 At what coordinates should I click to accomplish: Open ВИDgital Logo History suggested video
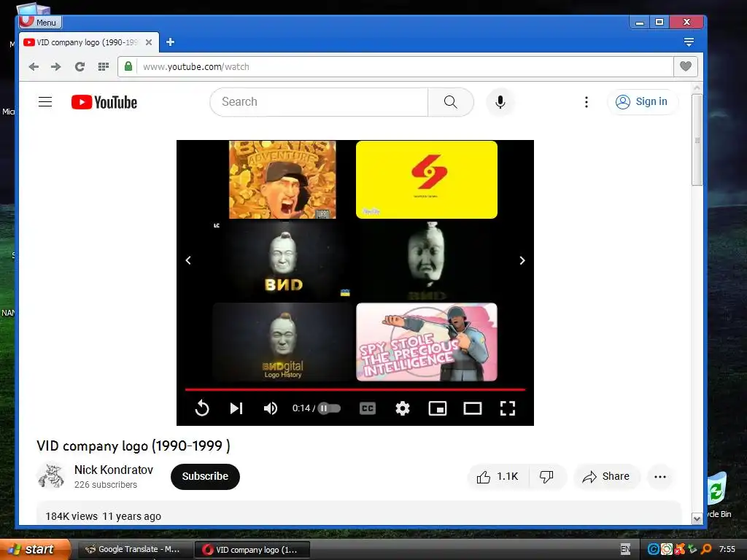283,342
